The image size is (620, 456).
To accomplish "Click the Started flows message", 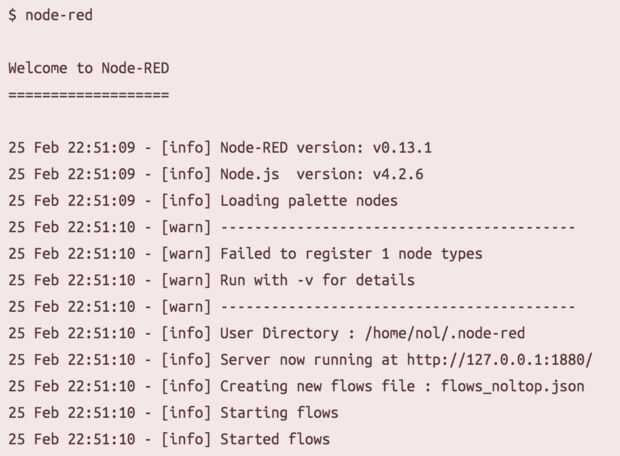I will coord(274,439).
